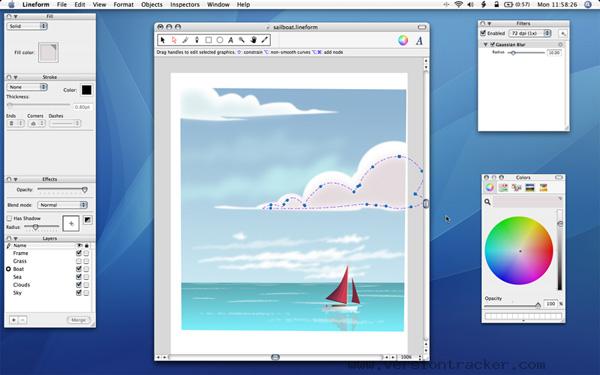The image size is (600, 375).
Task: Click the volume icon in menu bar
Action: tap(470, 5)
